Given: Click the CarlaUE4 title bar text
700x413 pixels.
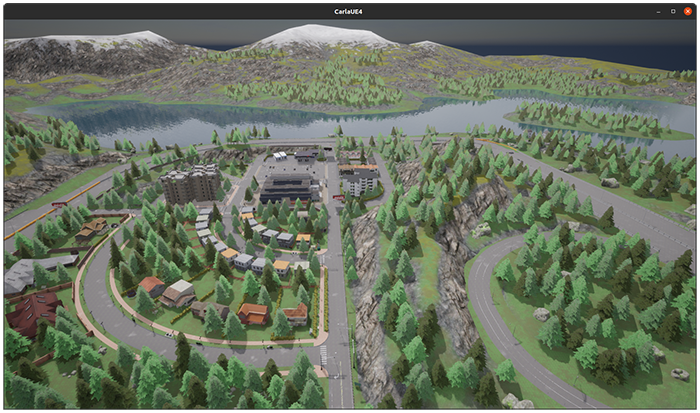Looking at the screenshot, I should (349, 11).
